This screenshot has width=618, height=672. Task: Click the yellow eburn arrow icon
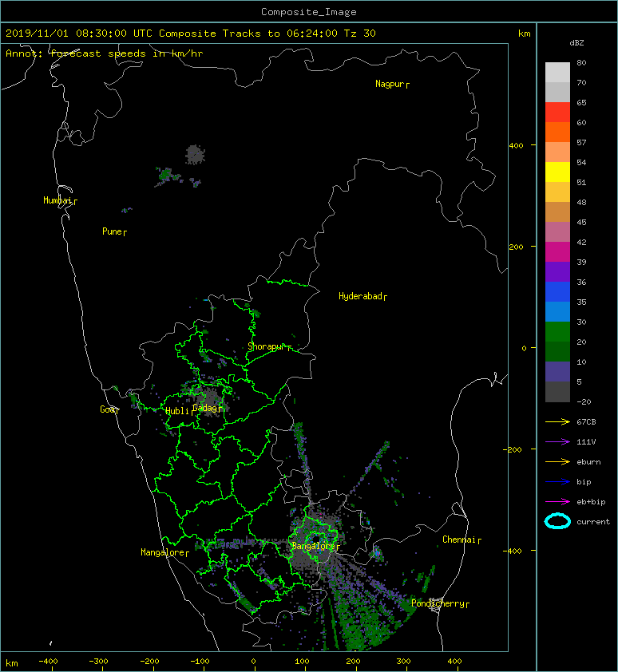pyautogui.click(x=557, y=462)
